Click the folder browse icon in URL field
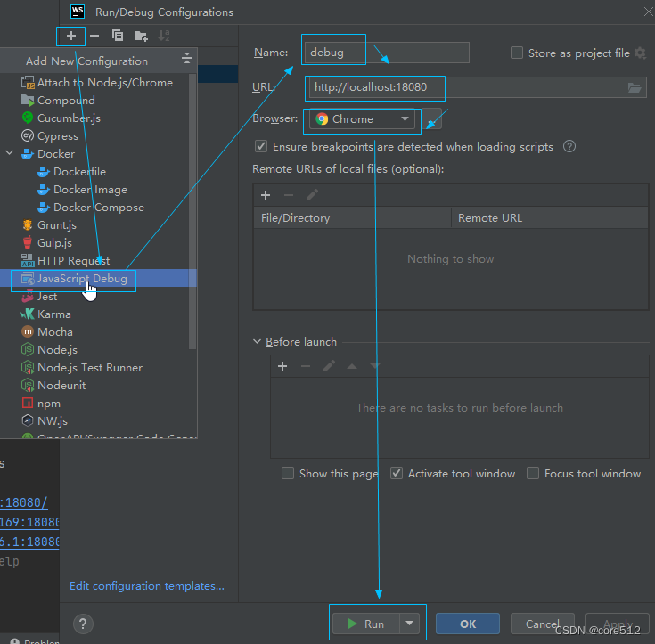This screenshot has width=655, height=644. coord(635,87)
